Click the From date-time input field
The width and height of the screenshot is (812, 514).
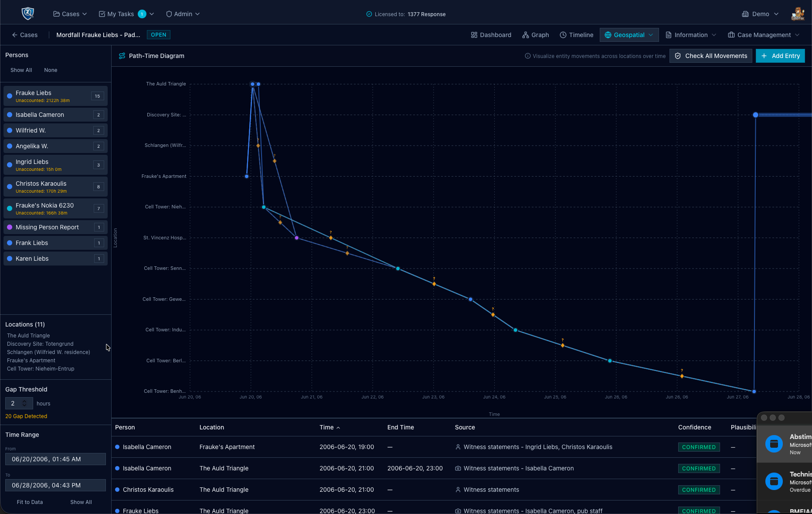click(55, 459)
